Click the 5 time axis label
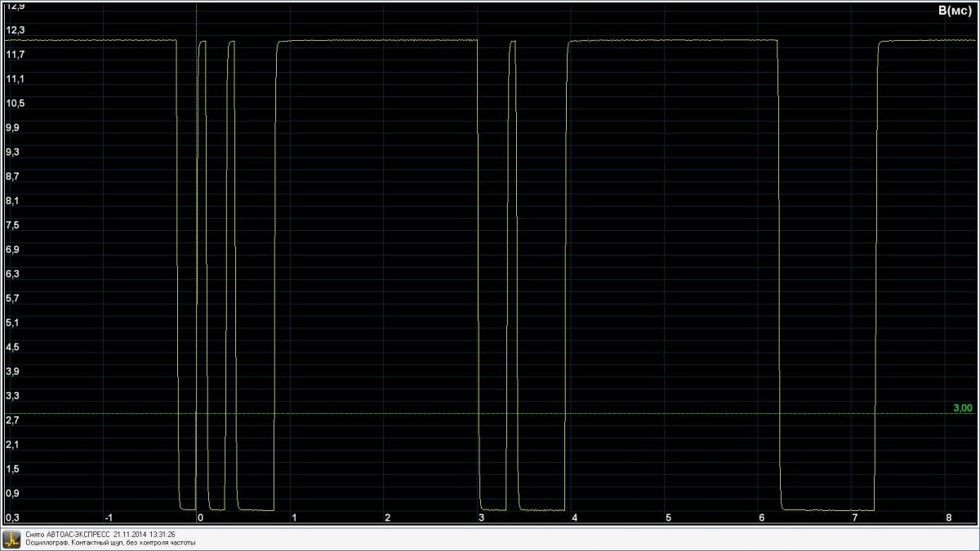The height and width of the screenshot is (551, 980). (668, 518)
